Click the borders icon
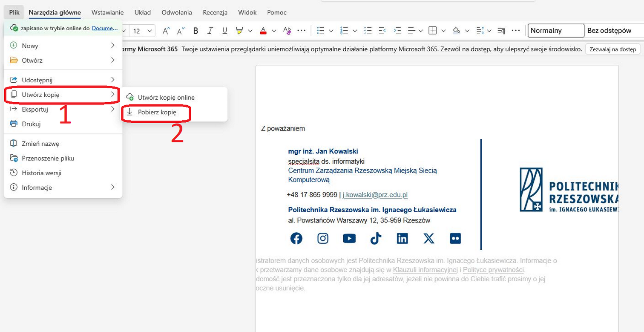Viewport: 644px width, 332px height. 433,31
